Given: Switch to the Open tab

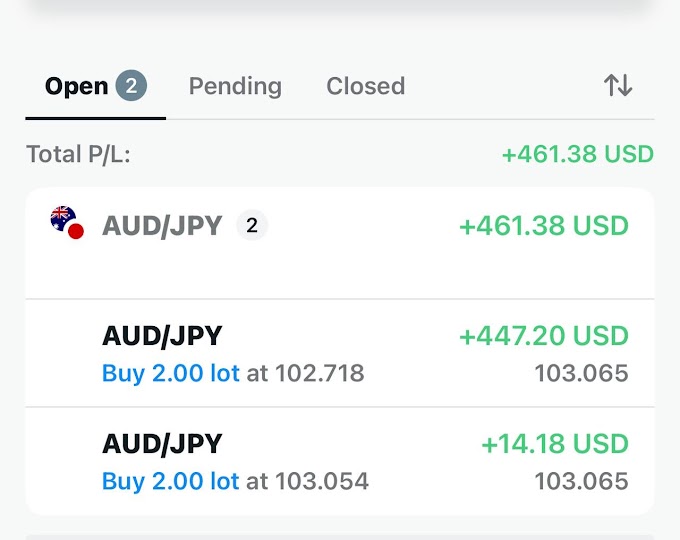Looking at the screenshot, I should [x=76, y=86].
